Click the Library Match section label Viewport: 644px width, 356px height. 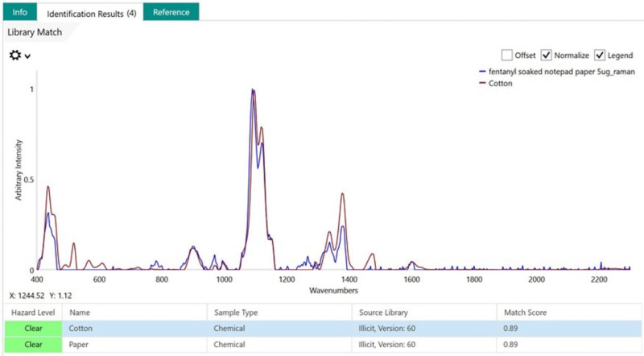(35, 32)
